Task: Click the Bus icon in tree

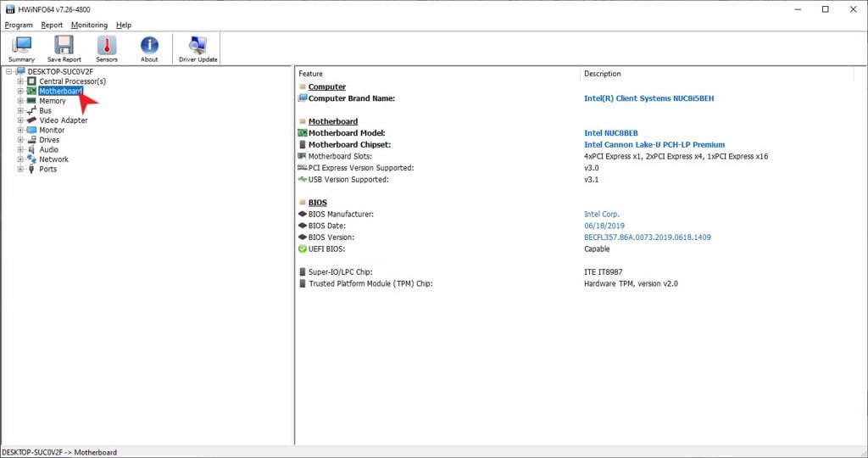Action: (x=31, y=111)
